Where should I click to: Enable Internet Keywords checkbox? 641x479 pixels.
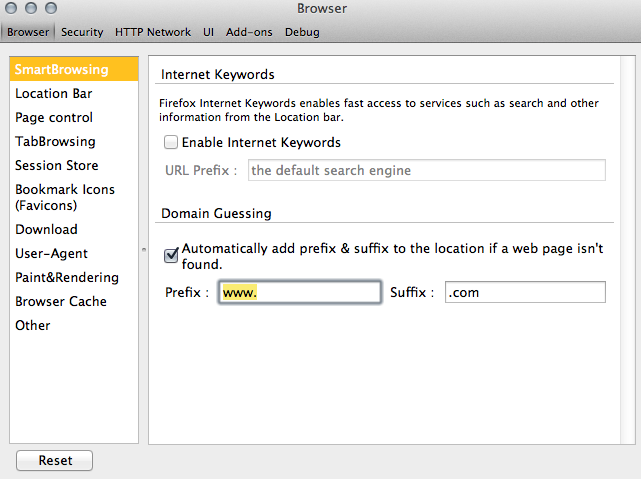171,143
